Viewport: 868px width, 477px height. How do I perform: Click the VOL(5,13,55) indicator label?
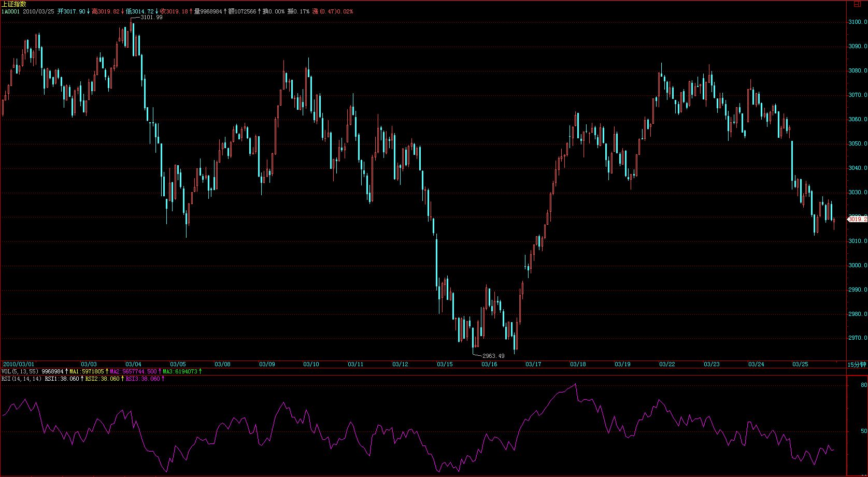19,371
